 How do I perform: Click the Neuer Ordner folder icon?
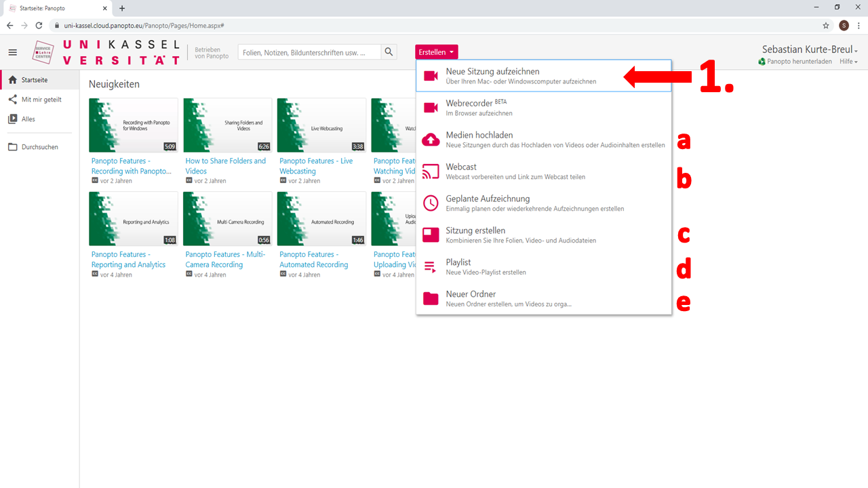[x=431, y=298]
